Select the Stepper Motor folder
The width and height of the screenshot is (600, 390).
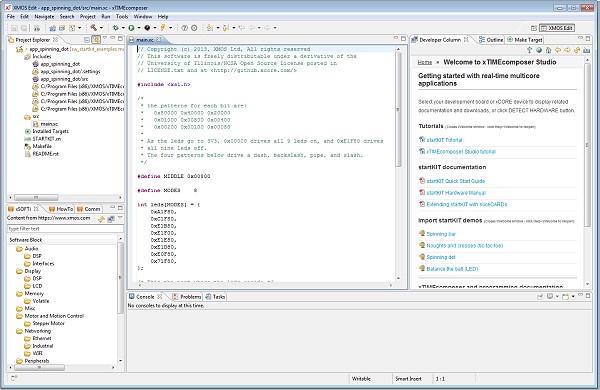(x=48, y=323)
